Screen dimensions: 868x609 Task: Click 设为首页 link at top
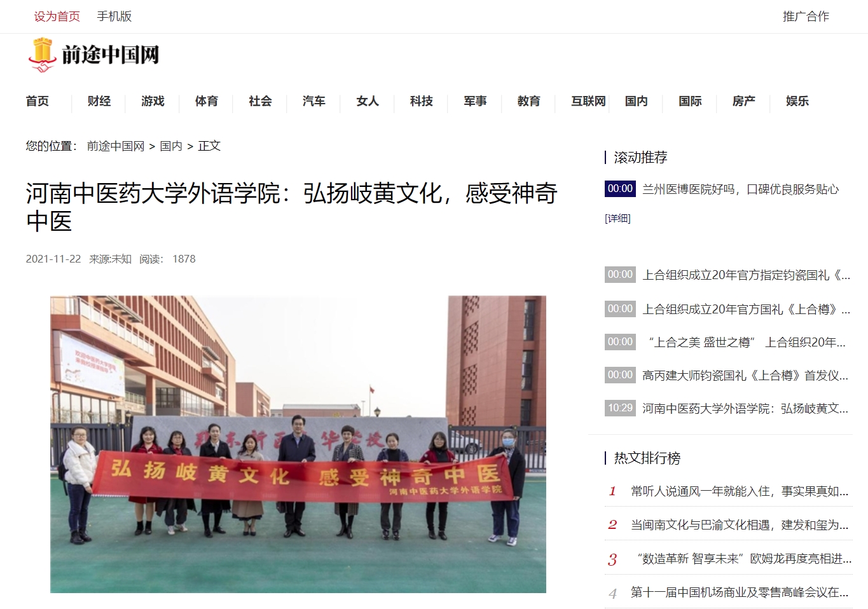click(x=57, y=17)
